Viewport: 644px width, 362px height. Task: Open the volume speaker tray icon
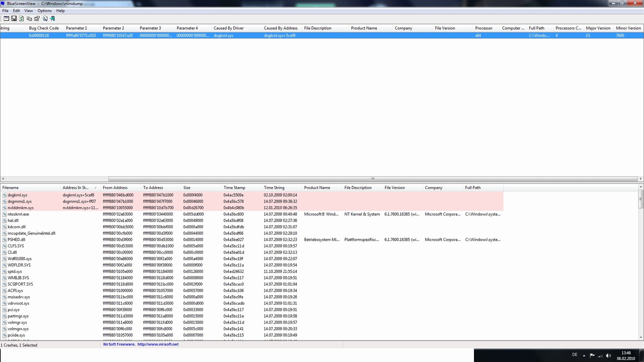point(608,356)
